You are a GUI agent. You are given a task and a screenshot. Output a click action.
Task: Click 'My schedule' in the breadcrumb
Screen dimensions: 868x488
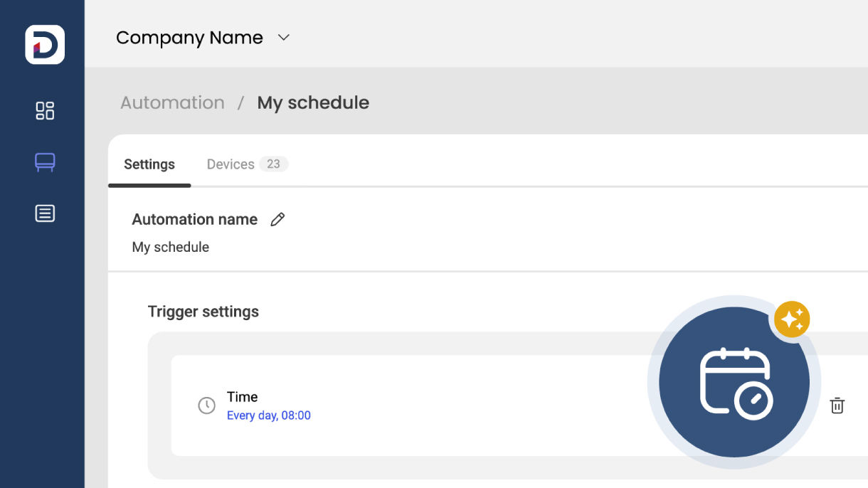[313, 102]
